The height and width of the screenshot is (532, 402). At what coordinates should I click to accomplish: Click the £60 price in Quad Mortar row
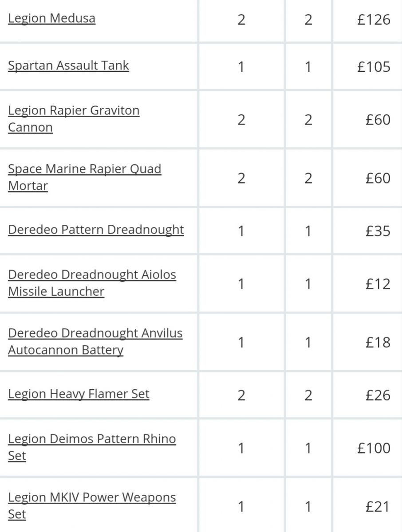(378, 178)
